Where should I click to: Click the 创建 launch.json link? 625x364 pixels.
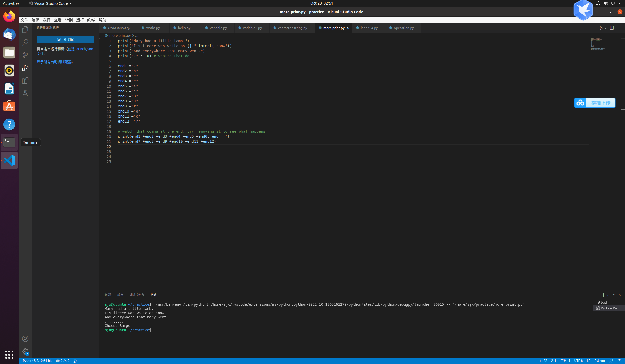coord(80,49)
